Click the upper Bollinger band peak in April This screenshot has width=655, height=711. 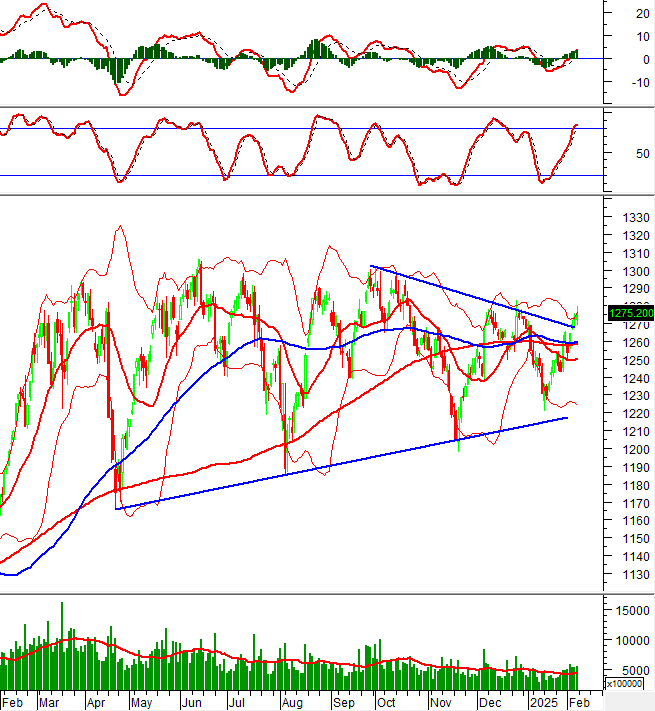click(120, 226)
